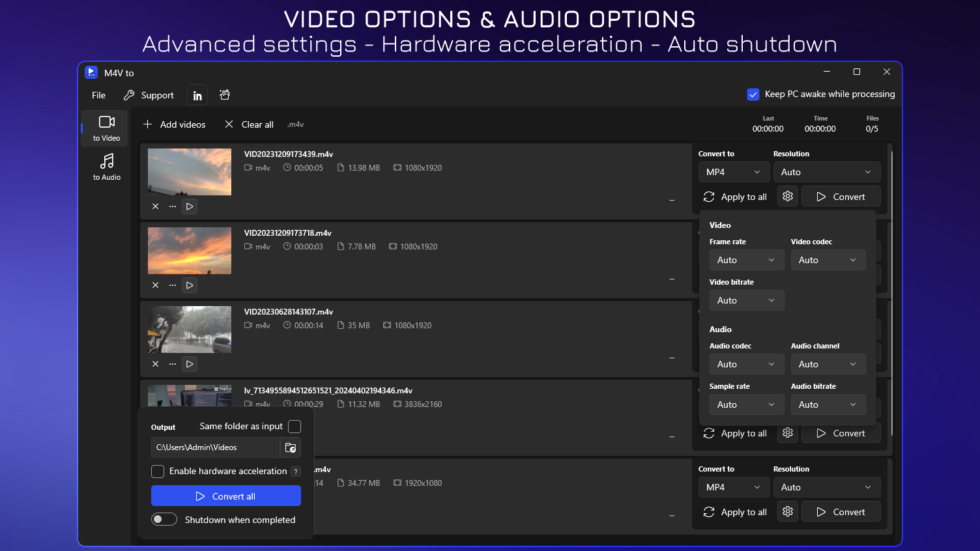
Task: Enable hardware acceleration checkbox
Action: 158,471
